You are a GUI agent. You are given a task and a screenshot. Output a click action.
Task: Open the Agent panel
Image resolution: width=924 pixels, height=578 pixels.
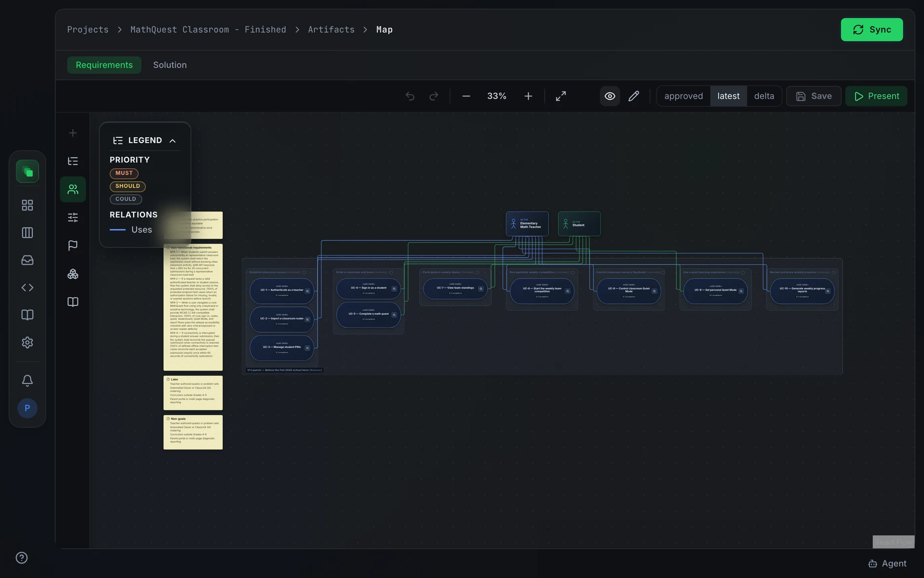pos(887,564)
